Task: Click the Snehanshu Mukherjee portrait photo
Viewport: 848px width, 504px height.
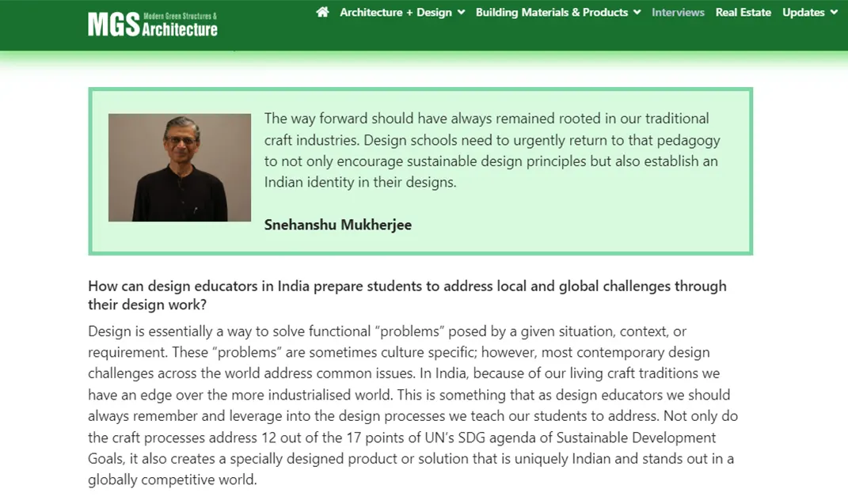Action: [169, 168]
